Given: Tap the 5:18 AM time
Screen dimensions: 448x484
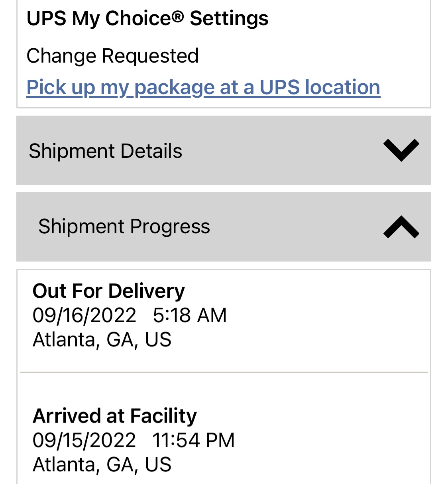Looking at the screenshot, I should [190, 315].
